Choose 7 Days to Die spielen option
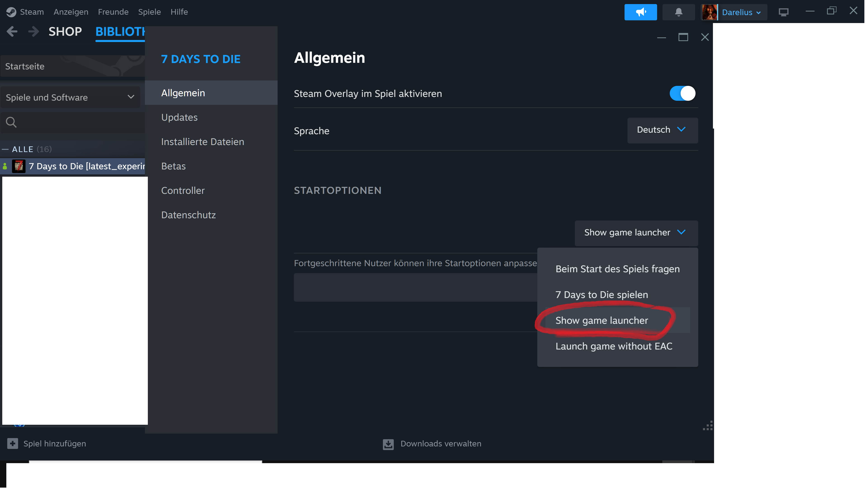Screen dimensions: 868x488 tap(617, 295)
